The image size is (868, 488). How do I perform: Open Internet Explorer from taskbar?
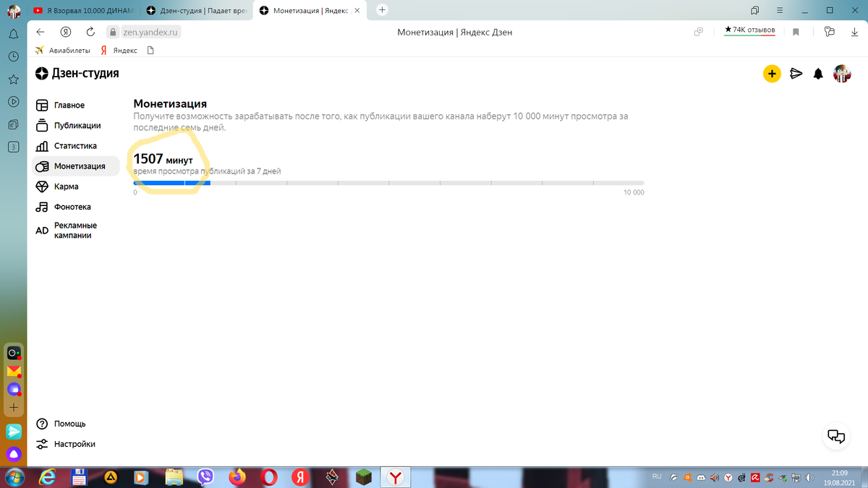click(x=48, y=477)
